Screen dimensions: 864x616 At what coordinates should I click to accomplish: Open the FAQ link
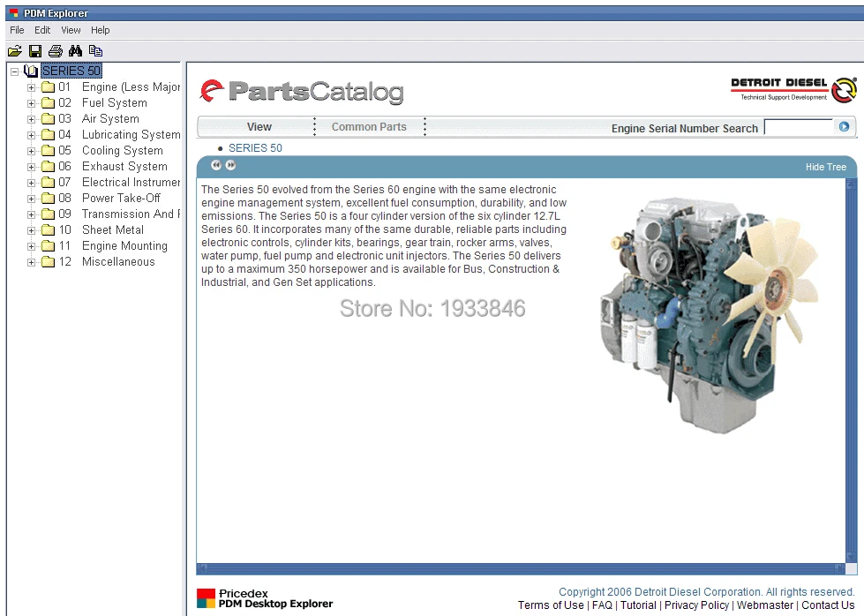click(602, 605)
